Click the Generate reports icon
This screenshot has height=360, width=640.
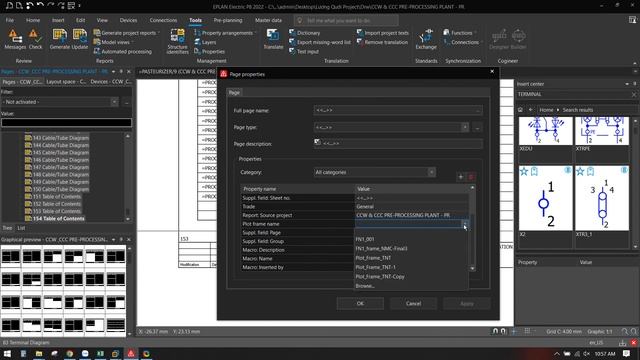click(x=60, y=40)
